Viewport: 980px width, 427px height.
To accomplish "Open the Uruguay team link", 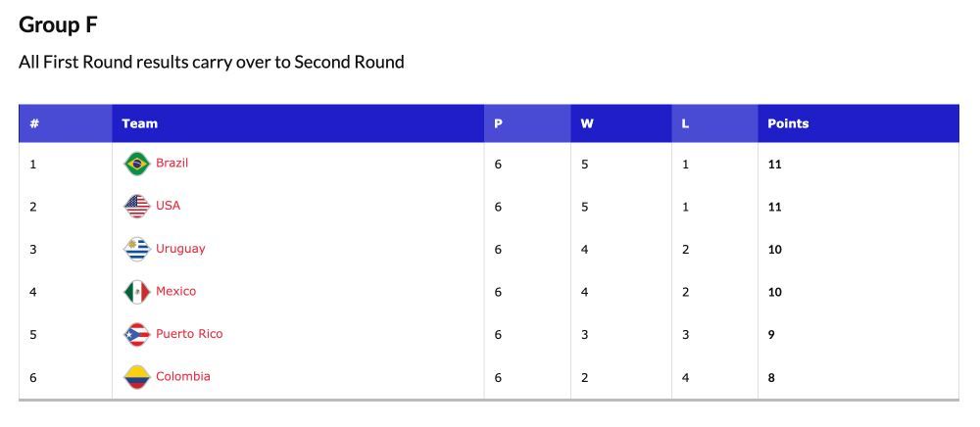I will click(x=180, y=249).
